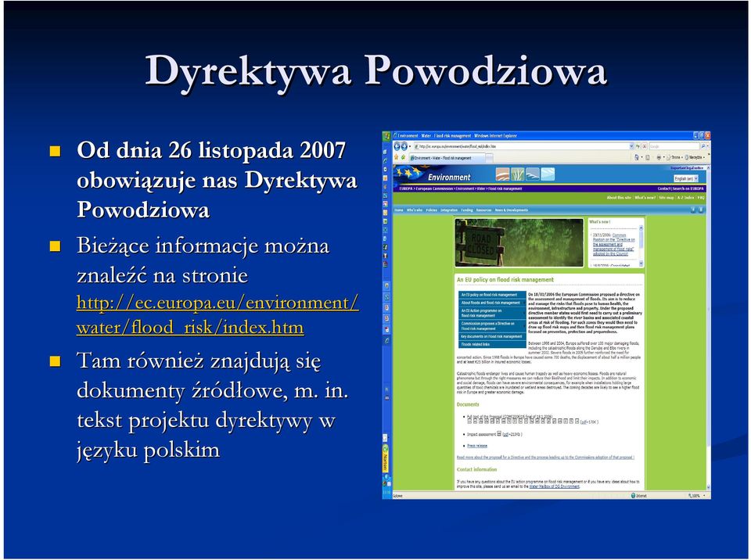The image size is (751, 560).
Task: Click the Back arrow in Internet Explorer
Action: [x=397, y=146]
